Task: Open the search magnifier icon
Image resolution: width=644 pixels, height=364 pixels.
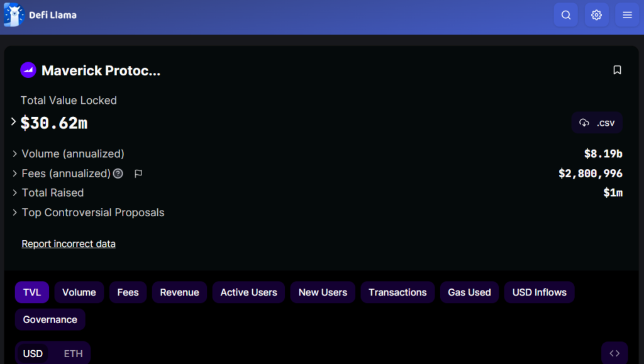Action: pyautogui.click(x=566, y=15)
